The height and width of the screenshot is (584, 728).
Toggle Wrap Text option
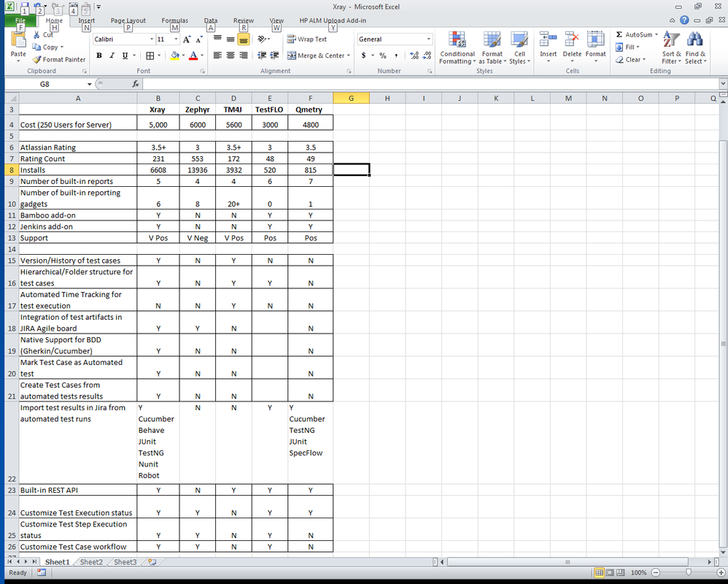307,39
